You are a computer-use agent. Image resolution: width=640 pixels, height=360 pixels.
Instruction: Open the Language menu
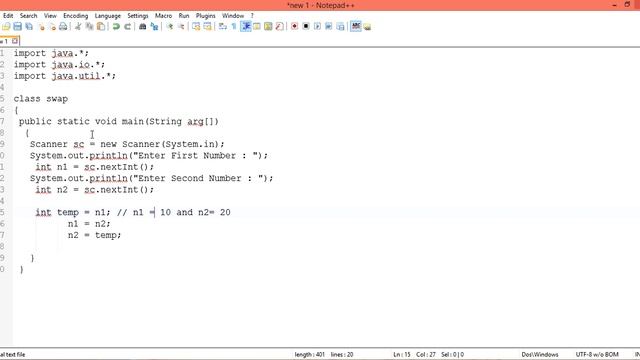pyautogui.click(x=108, y=16)
